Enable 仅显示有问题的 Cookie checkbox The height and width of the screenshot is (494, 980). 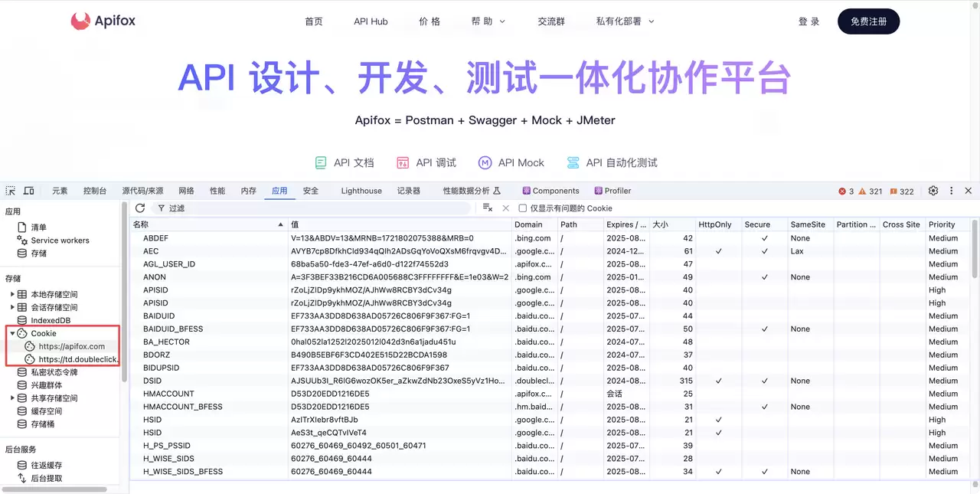523,208
